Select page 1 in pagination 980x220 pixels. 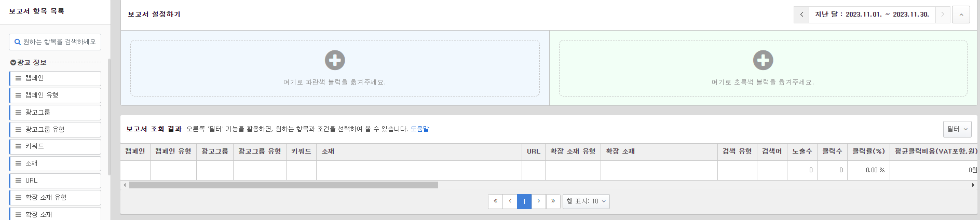pyautogui.click(x=524, y=201)
